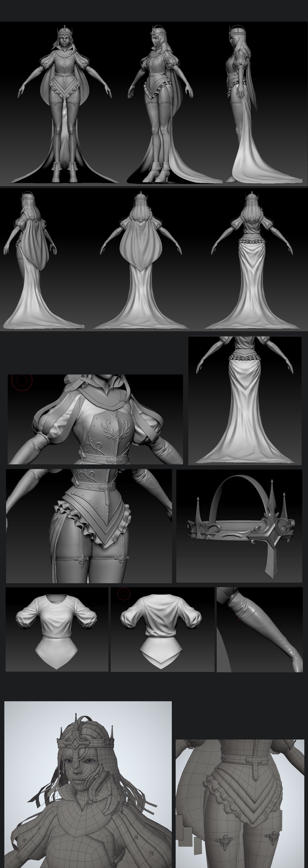Screen dimensions: 308x868
Task: Click the red brush cursor in the blouse back panel
Action: pos(124,593)
